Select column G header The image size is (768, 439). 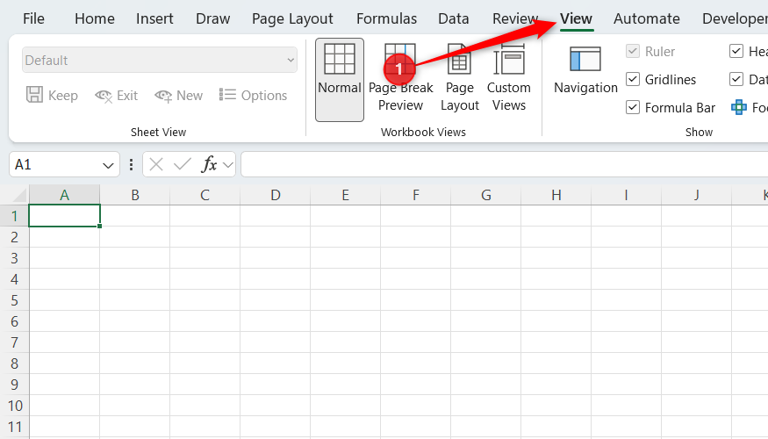[486, 195]
